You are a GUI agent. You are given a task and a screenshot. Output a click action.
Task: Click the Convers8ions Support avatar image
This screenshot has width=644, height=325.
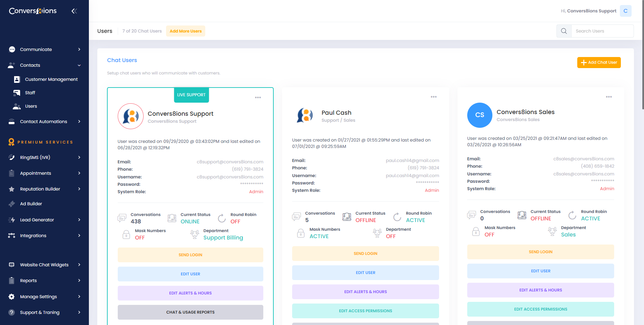(x=130, y=116)
